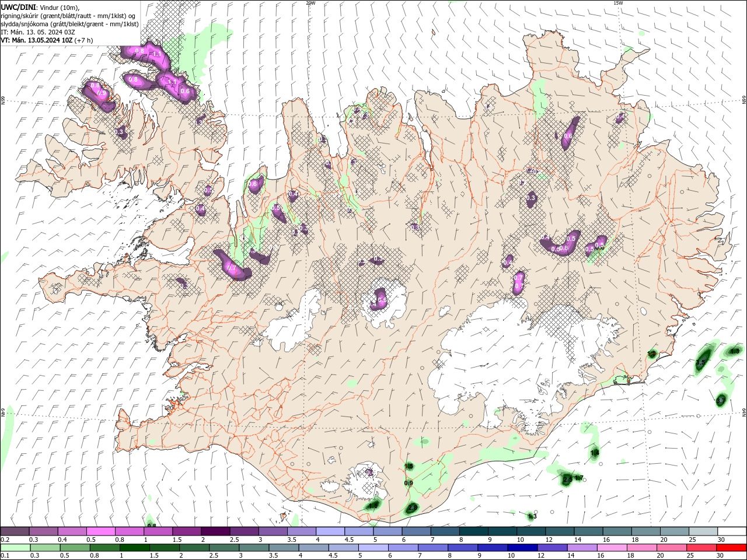Click the '30' label ending the rain scale
The height and width of the screenshot is (560, 747).
tap(720, 555)
